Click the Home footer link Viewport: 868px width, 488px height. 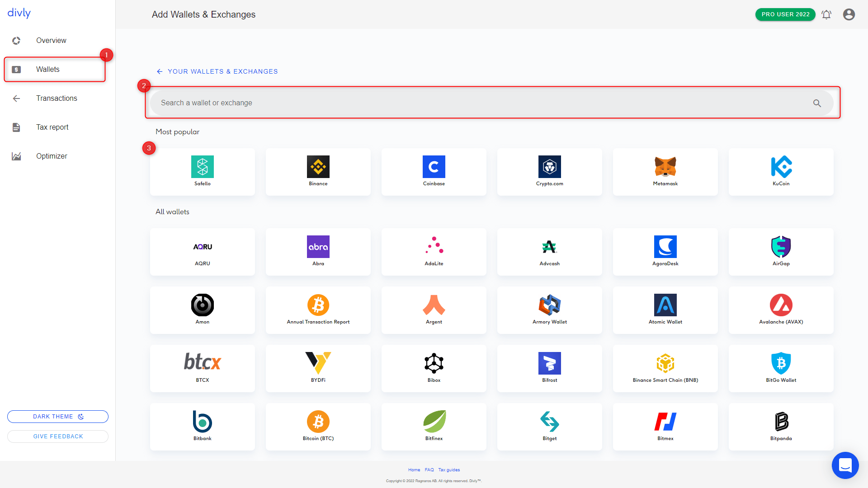click(414, 470)
